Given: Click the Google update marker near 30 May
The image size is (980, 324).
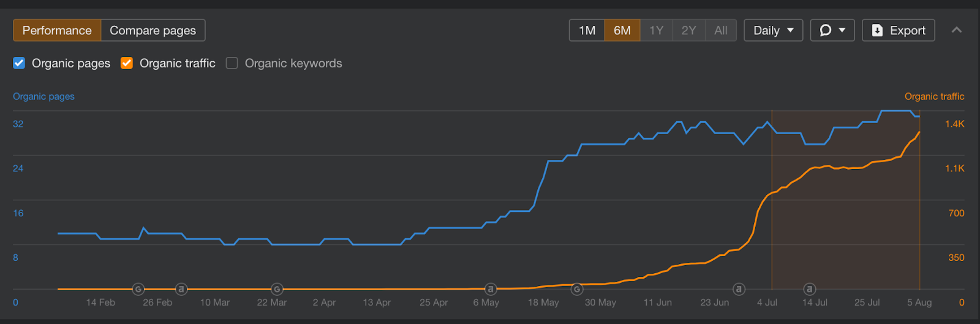Looking at the screenshot, I should [x=577, y=289].
